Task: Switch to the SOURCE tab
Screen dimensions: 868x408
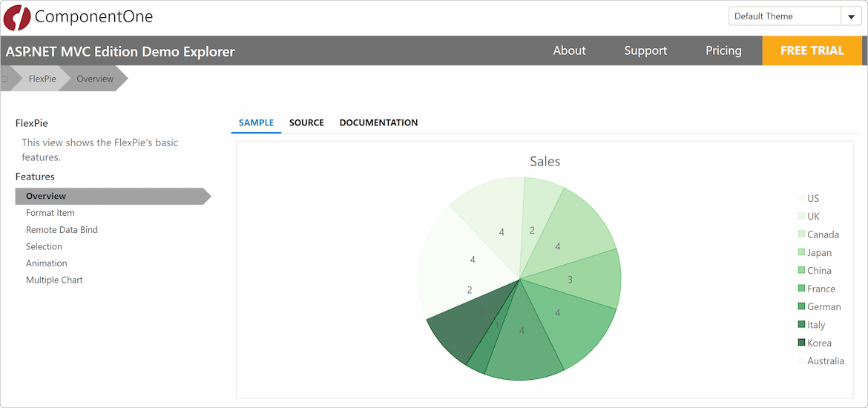Action: 306,122
